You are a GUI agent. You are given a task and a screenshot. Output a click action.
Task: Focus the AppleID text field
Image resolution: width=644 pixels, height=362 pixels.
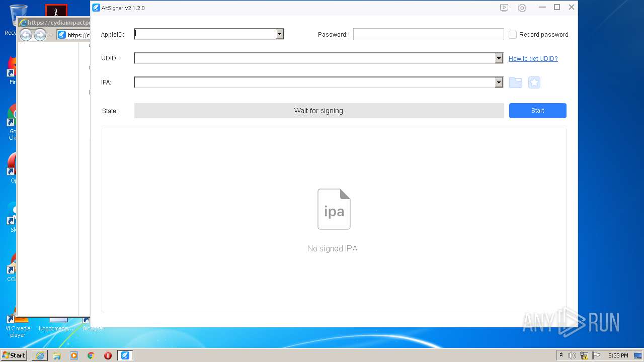pos(205,34)
